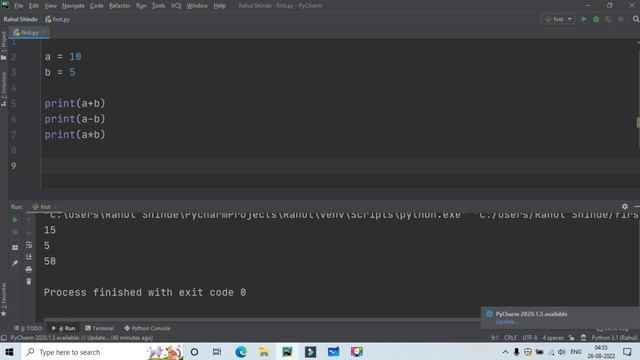Open the VCS menu
The height and width of the screenshot is (360, 640).
176,6
